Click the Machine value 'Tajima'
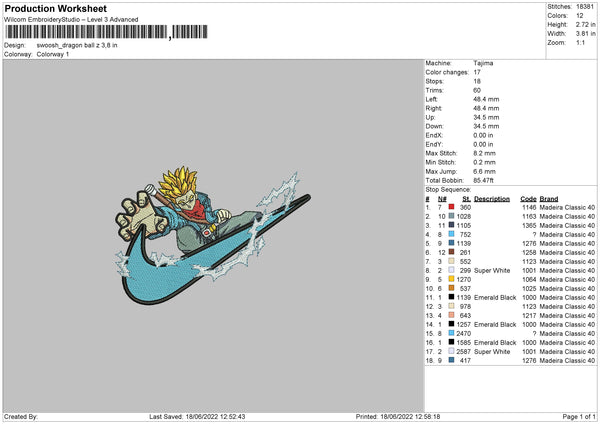The height and width of the screenshot is (424, 600). (483, 63)
